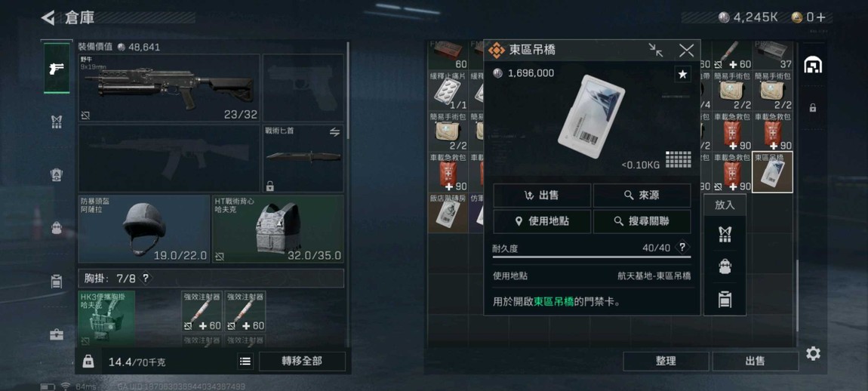Viewport: 868px width, 391px height.
Task: Click 轉移全部 transfer all button
Action: coord(302,361)
